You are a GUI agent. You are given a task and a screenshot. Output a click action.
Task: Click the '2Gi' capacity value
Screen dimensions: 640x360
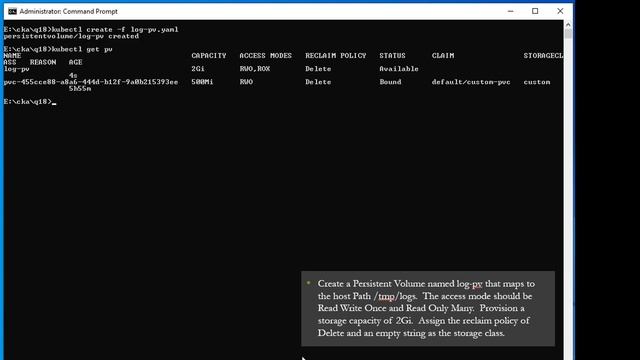tap(198, 69)
